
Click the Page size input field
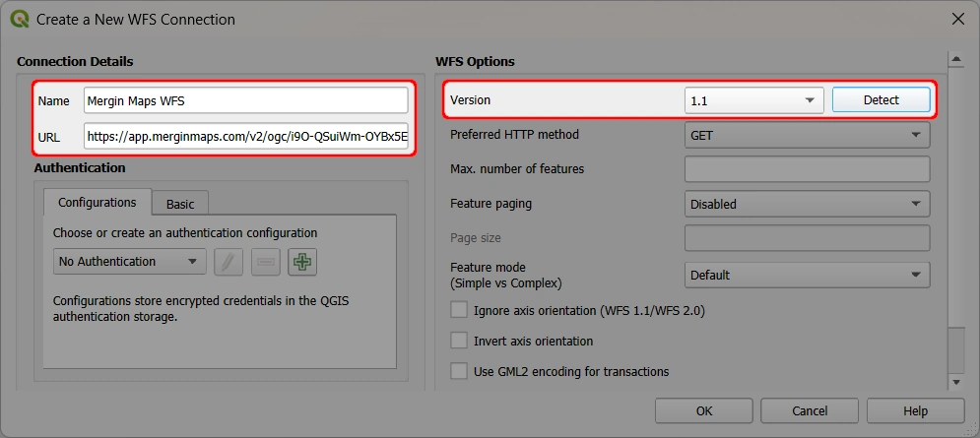(807, 238)
